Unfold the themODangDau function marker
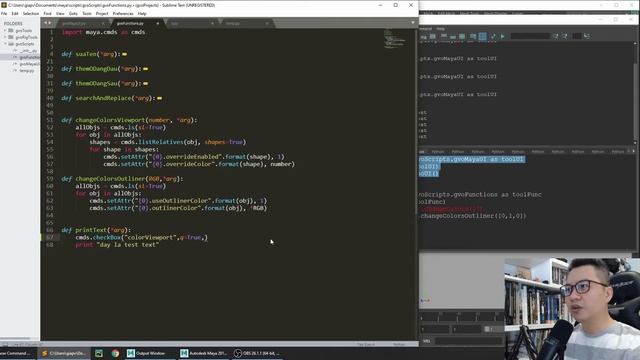640x360 pixels. tap(146, 69)
